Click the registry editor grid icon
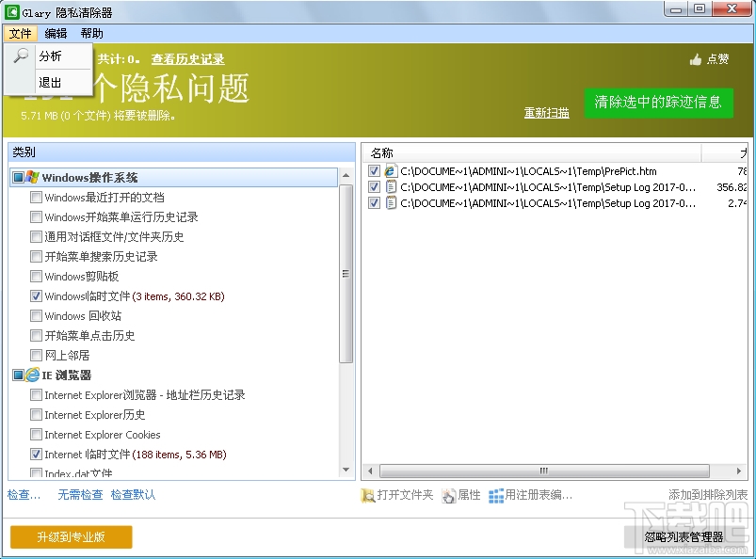The image size is (756, 559). 495,495
